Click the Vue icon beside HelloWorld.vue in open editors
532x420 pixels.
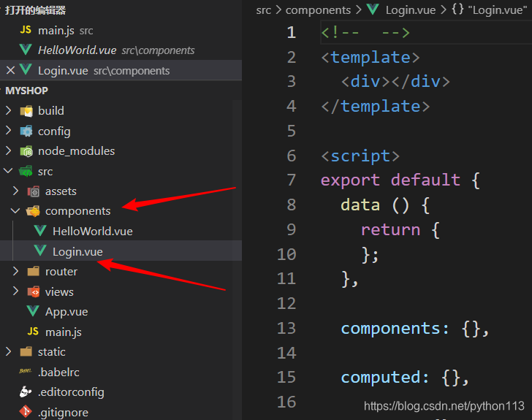pos(26,50)
